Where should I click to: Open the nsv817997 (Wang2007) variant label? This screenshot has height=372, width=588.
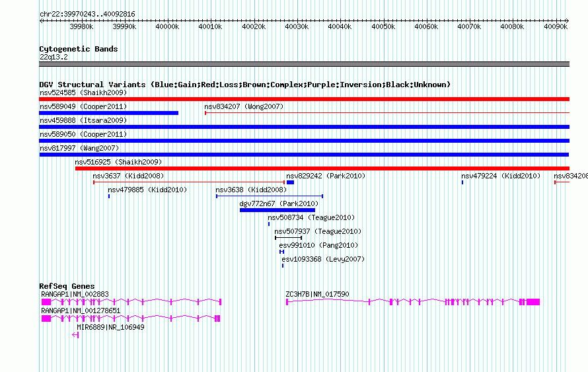[x=79, y=148]
